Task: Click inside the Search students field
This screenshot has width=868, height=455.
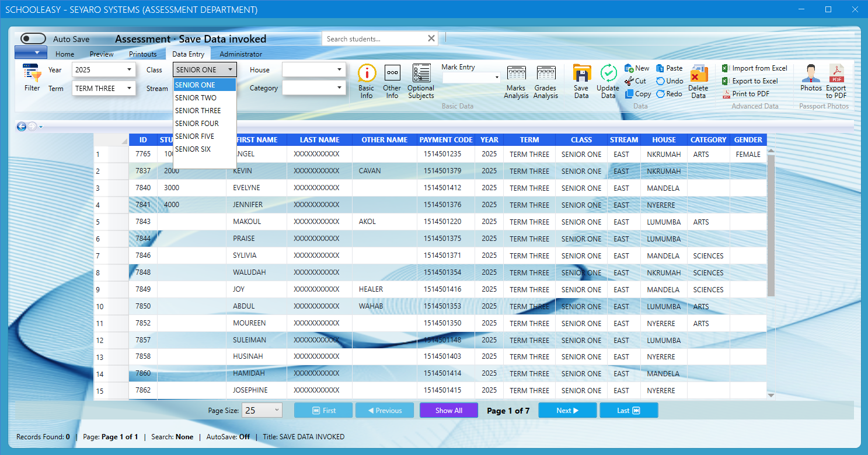Action: tap(374, 38)
